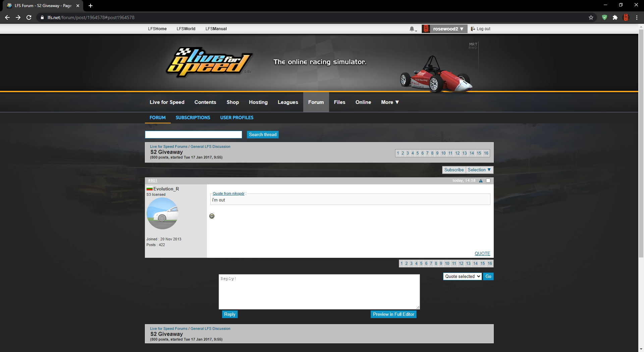Viewport: 644px width, 352px height.
Task: Go to the Hosting section
Action: point(258,102)
